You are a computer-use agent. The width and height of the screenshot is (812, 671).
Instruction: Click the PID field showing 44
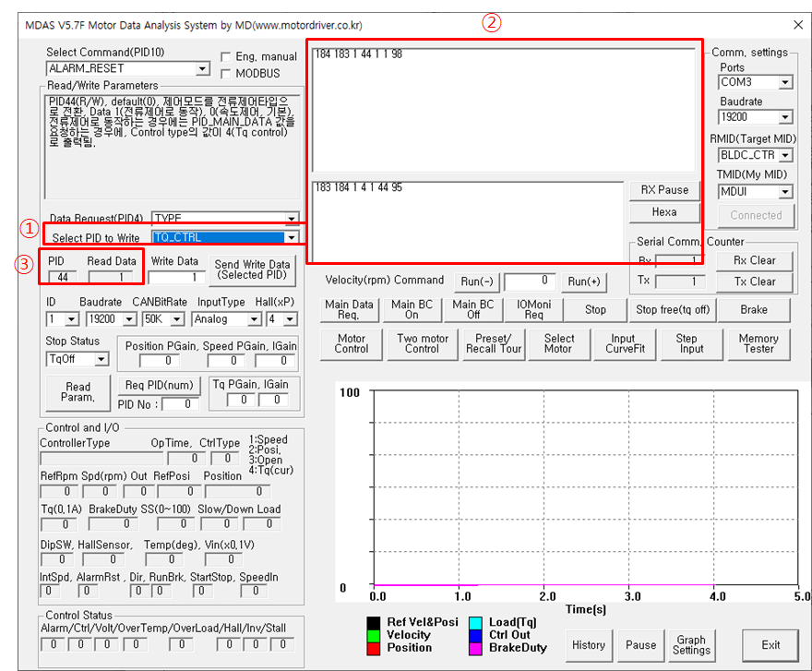62,277
